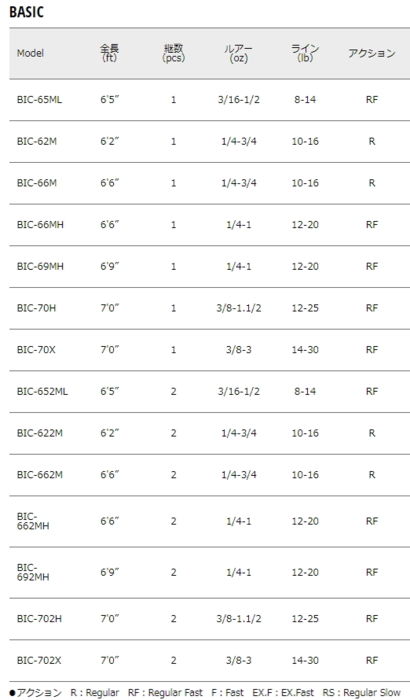410x700 pixels.
Task: Click the ルアー (oz) column header
Action: point(238,53)
